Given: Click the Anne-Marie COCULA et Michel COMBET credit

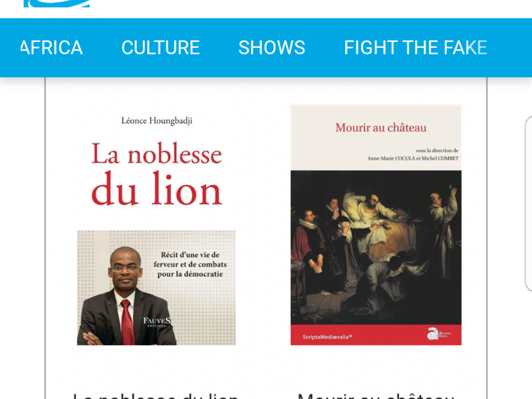Looking at the screenshot, I should point(412,158).
